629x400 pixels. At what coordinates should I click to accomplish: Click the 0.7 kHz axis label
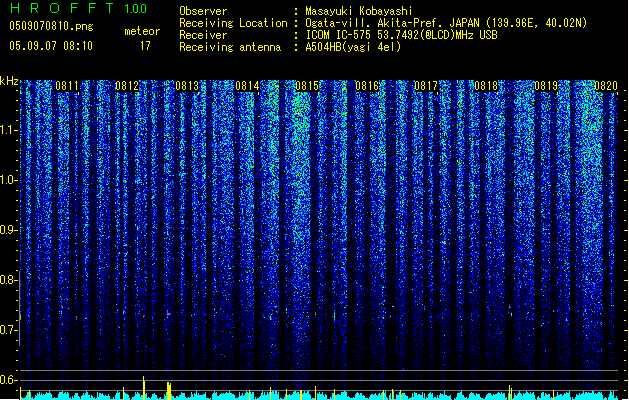(8, 330)
